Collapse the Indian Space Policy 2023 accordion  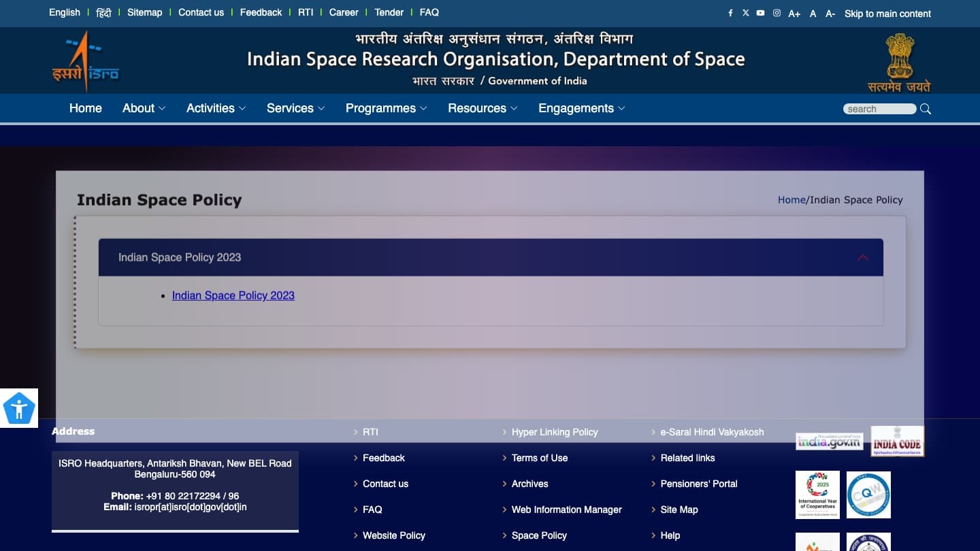click(491, 257)
